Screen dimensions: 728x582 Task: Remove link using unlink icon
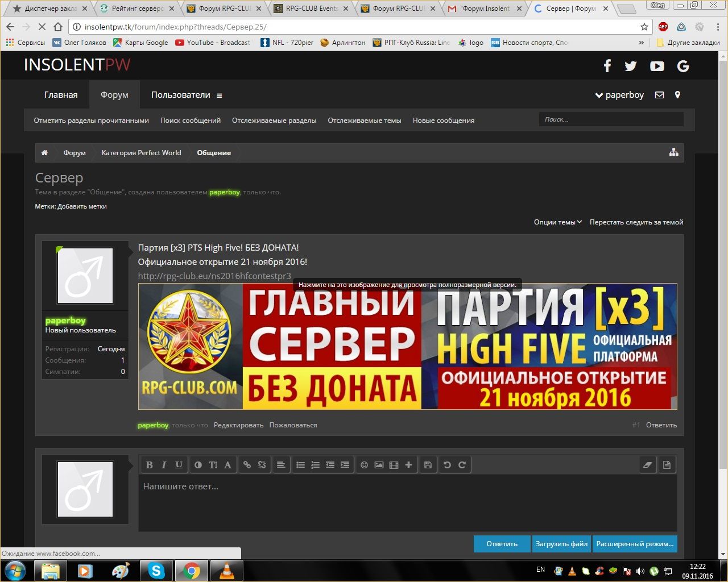(262, 465)
